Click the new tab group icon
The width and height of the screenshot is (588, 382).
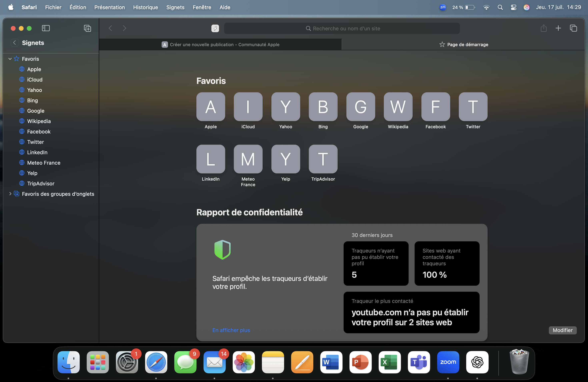[87, 28]
